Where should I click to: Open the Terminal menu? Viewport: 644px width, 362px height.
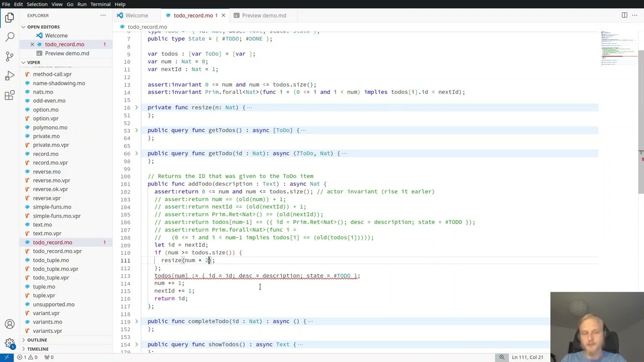pyautogui.click(x=100, y=4)
